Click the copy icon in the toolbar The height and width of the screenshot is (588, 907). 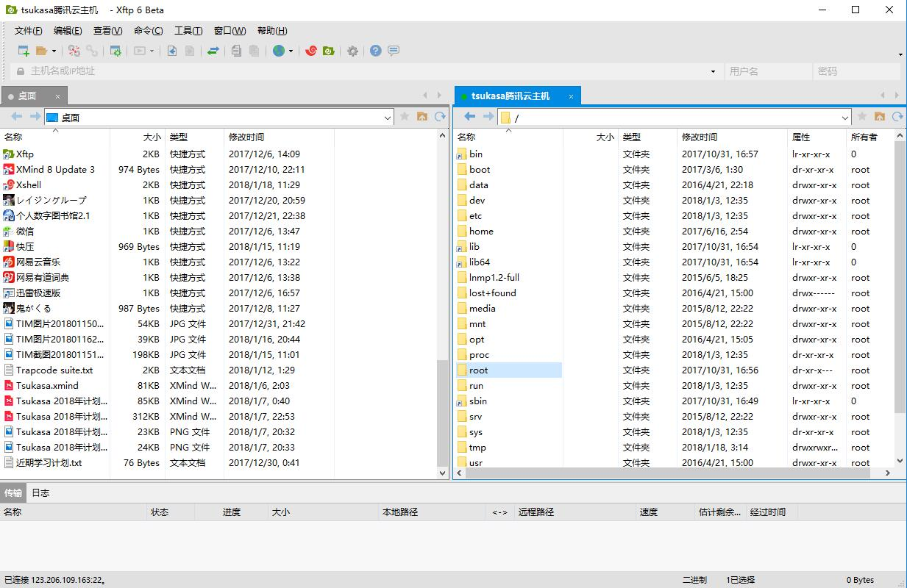[236, 51]
